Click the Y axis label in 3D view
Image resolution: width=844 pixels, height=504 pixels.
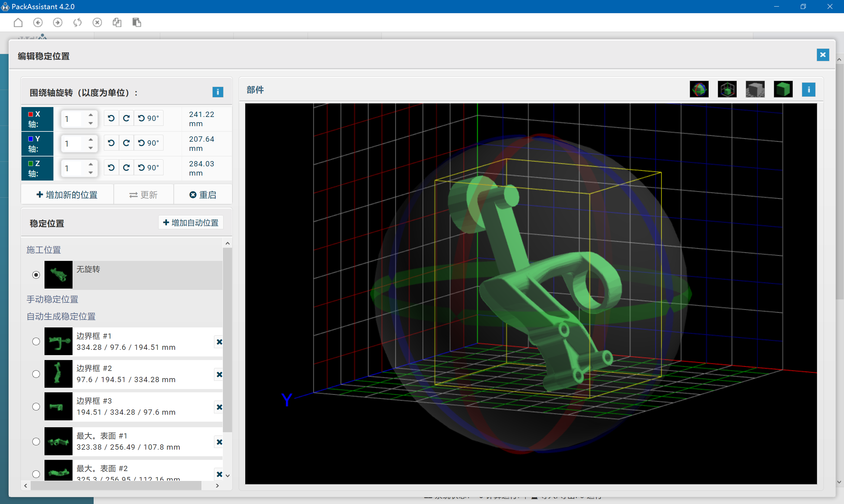287,400
